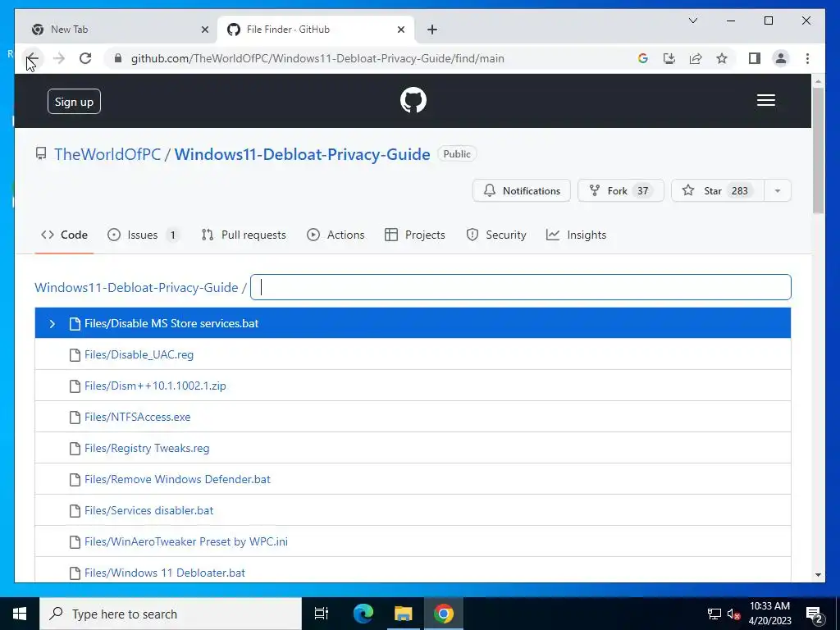Screen dimensions: 840x630
Task: Click the network tray icon
Action: click(x=714, y=614)
